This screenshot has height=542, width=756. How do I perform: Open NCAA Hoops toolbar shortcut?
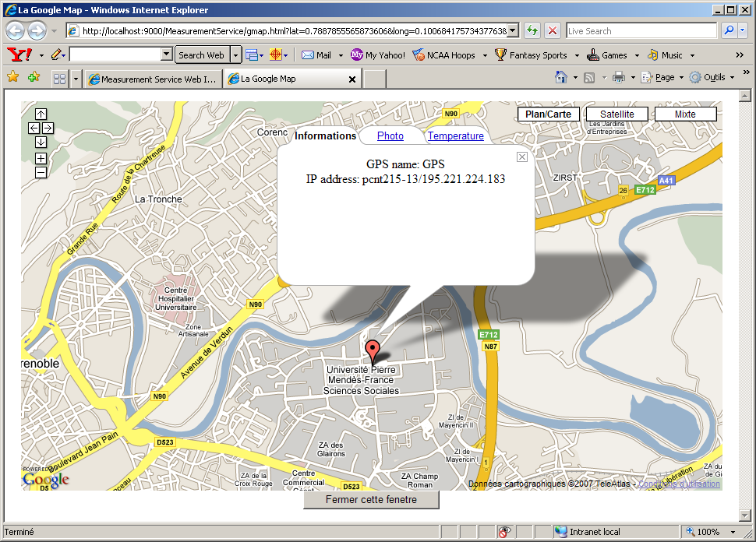coord(444,55)
